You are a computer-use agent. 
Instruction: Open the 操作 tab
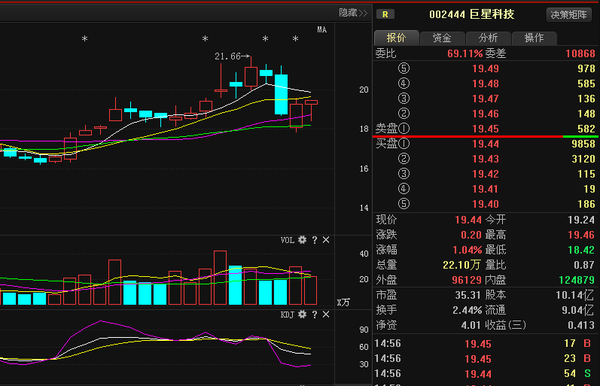[534, 38]
